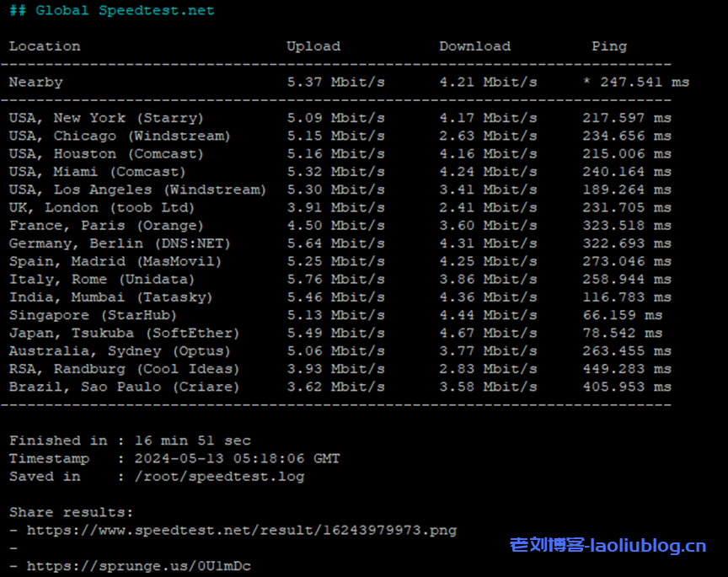Click the Nearby row label
The height and width of the screenshot is (577, 728).
point(35,83)
